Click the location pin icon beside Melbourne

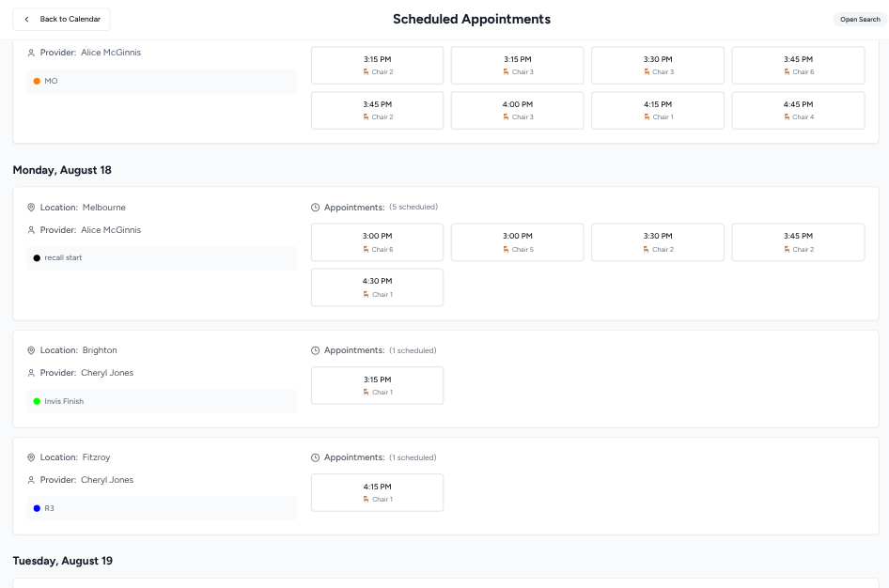coord(31,207)
